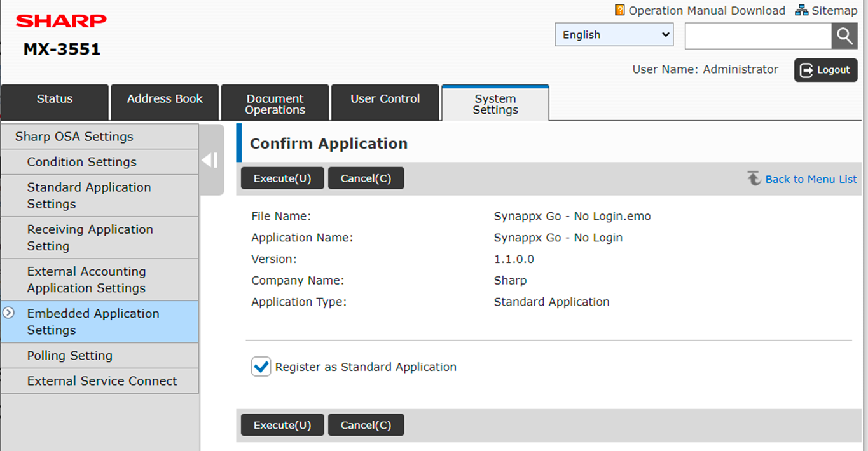Click the company name value Sharp

coord(510,280)
